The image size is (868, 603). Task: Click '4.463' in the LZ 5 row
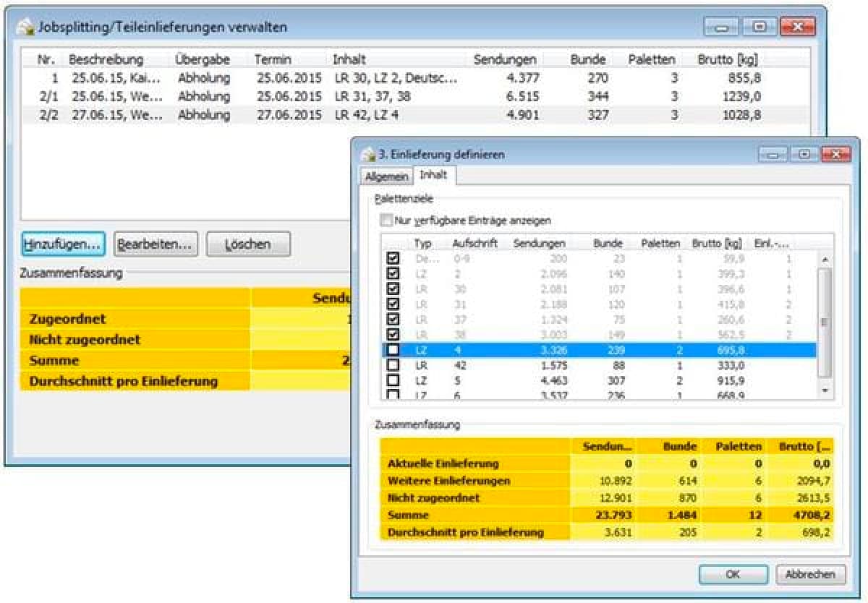click(553, 380)
